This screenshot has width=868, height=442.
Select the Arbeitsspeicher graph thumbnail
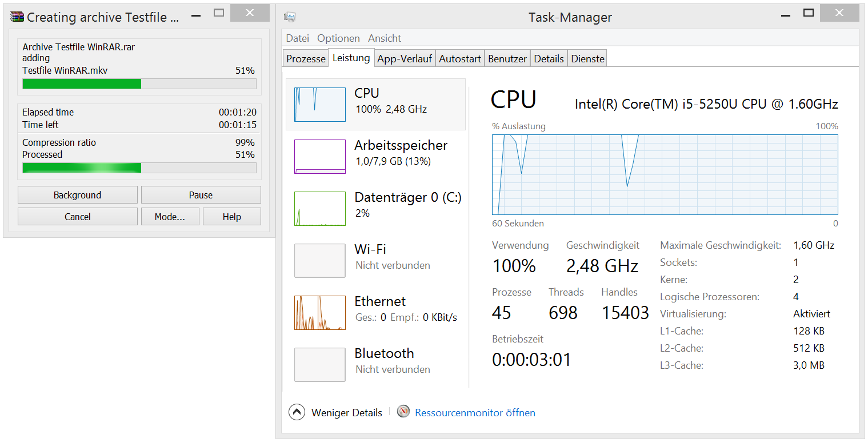pos(320,157)
